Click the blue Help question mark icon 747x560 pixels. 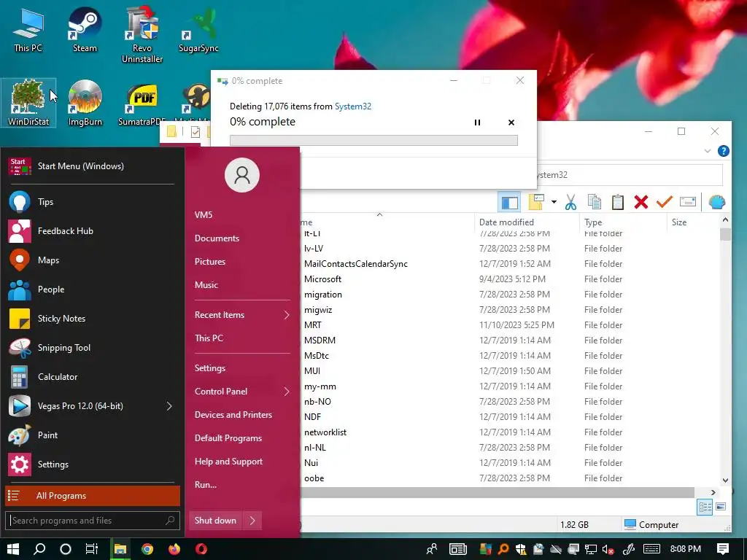723,151
